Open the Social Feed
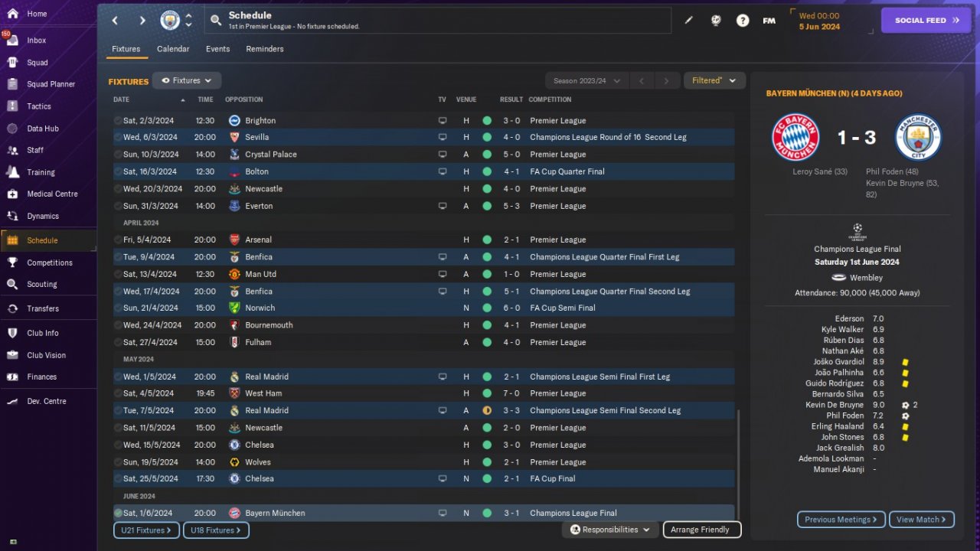980x551 pixels. (926, 21)
